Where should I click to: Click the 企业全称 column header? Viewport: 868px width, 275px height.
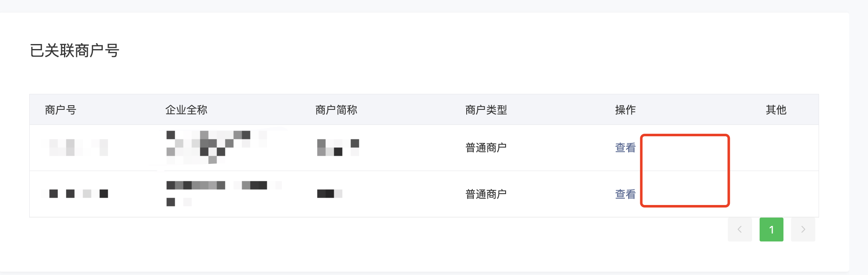tap(186, 110)
